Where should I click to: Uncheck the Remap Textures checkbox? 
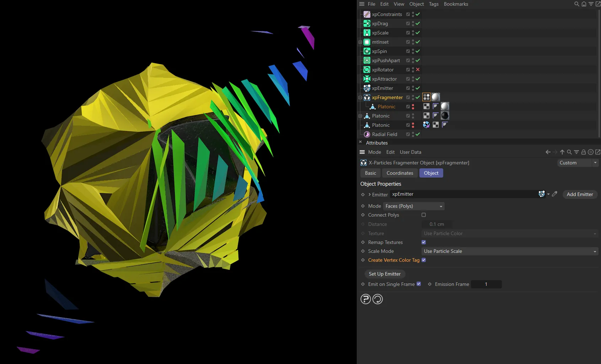[424, 242]
